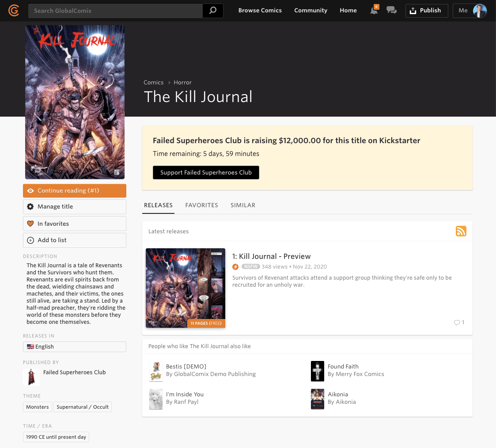Click the Bestis [DEMO] comic icon
The width and height of the screenshot is (496, 448).
pyautogui.click(x=156, y=371)
